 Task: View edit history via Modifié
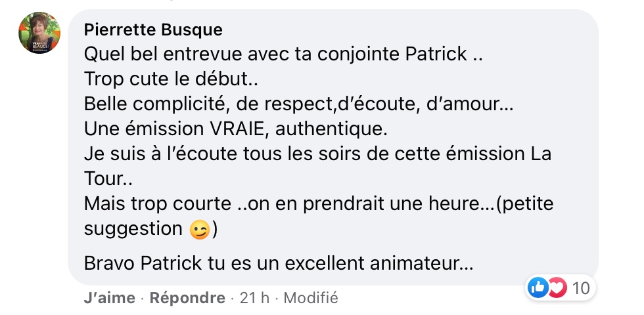(x=310, y=298)
